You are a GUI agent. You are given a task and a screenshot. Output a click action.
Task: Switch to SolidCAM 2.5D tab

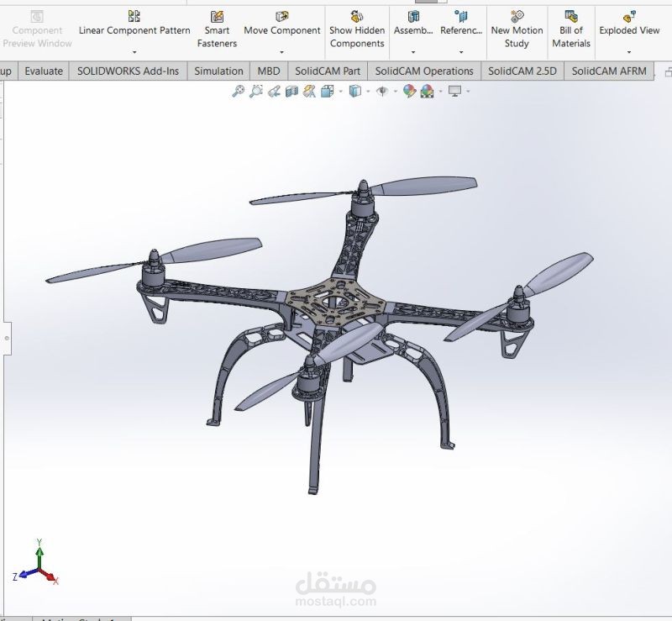[x=522, y=71]
